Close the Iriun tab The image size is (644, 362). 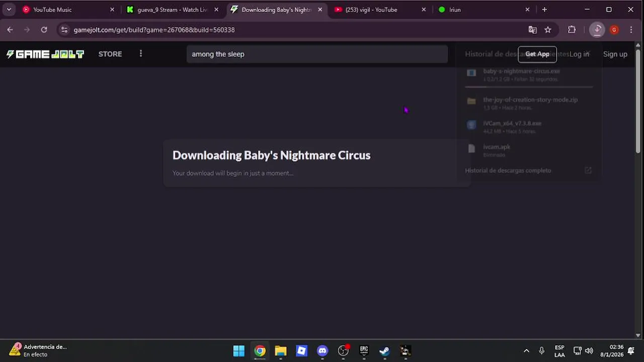point(527,10)
